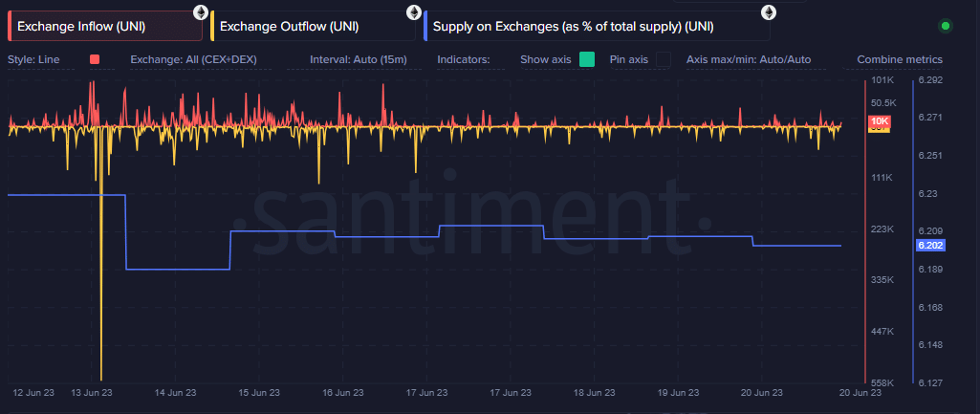Select the Exchange Outflow (UNI) metric tab

314,27
